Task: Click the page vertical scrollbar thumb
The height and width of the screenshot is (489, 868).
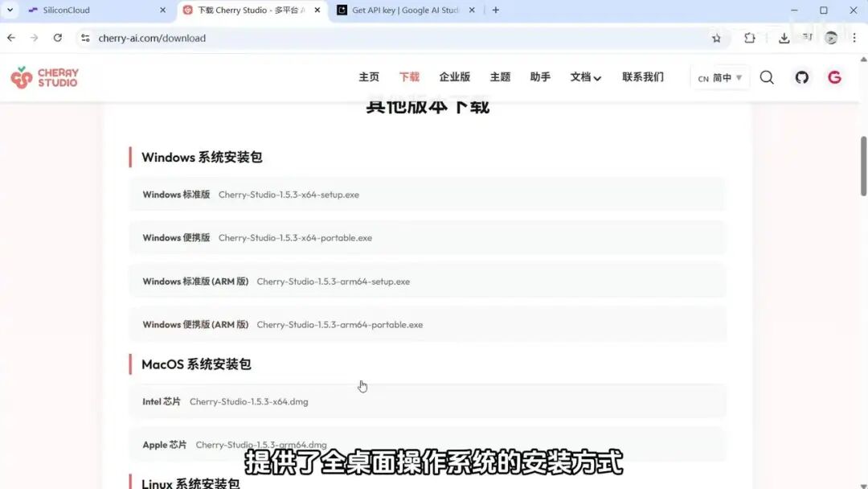Action: pyautogui.click(x=863, y=166)
